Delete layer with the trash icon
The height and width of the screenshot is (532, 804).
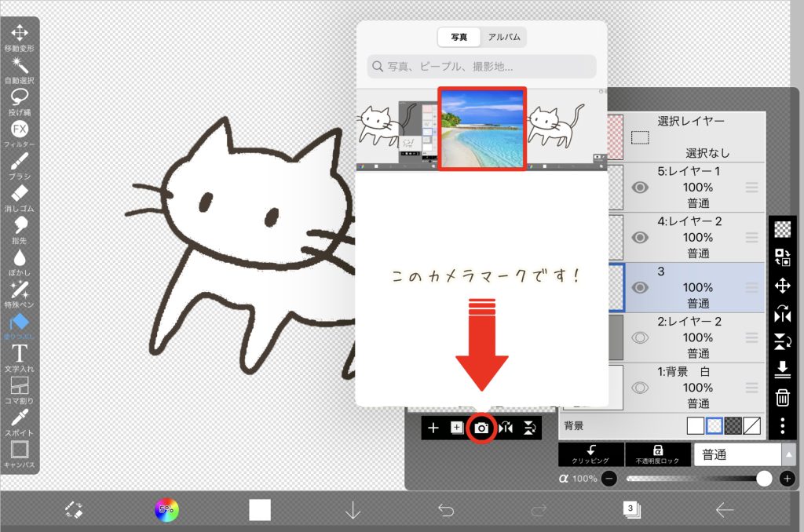783,398
